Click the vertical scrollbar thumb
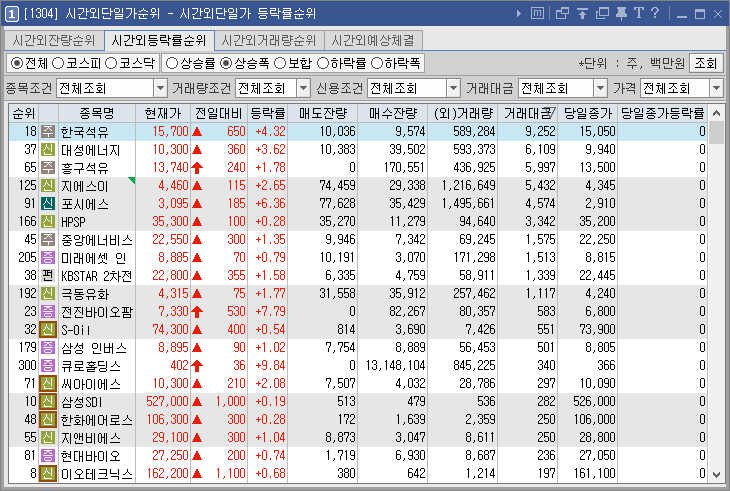This screenshot has width=730, height=491. coord(716,133)
